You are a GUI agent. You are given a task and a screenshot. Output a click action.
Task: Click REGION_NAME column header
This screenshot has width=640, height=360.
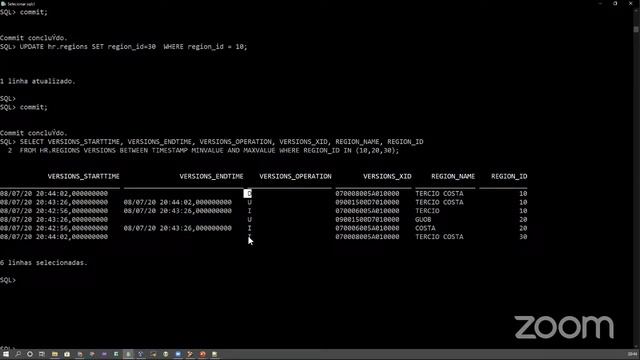(x=453, y=176)
